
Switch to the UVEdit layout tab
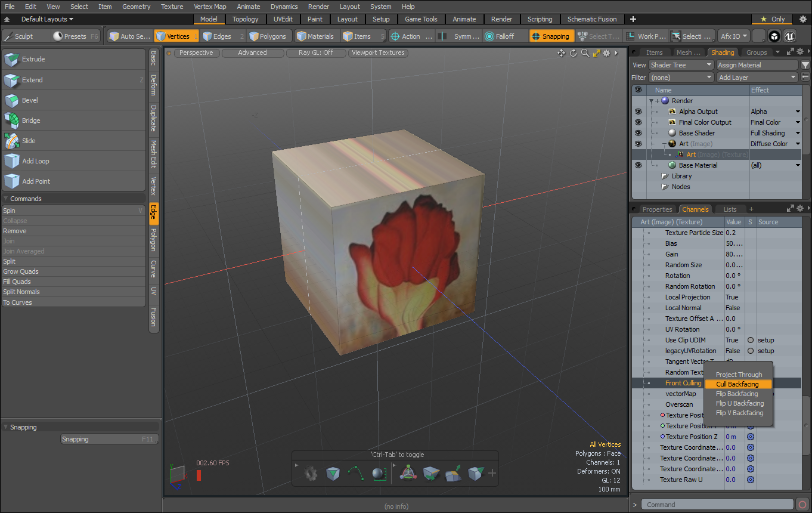pyautogui.click(x=283, y=19)
